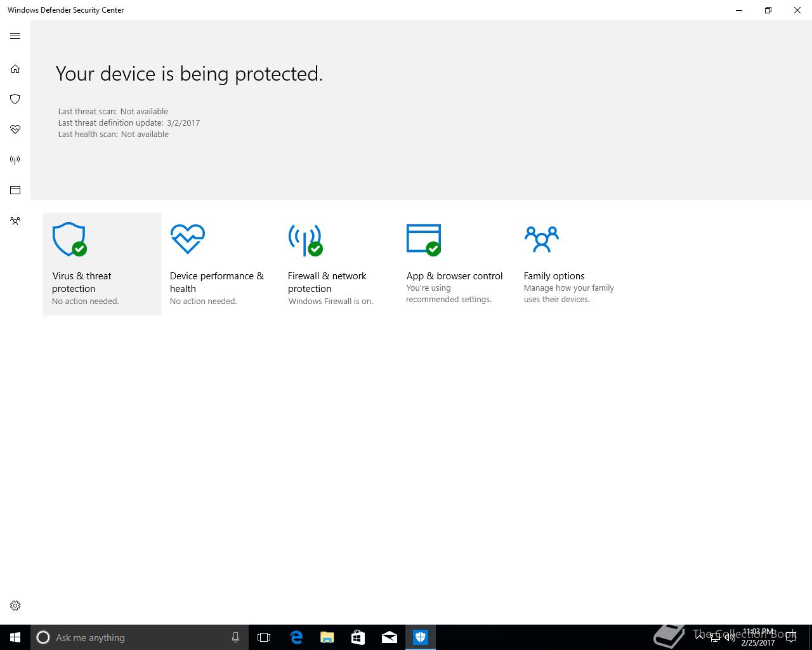Click the large Family options people icon
This screenshot has width=812, height=650.
coord(542,239)
